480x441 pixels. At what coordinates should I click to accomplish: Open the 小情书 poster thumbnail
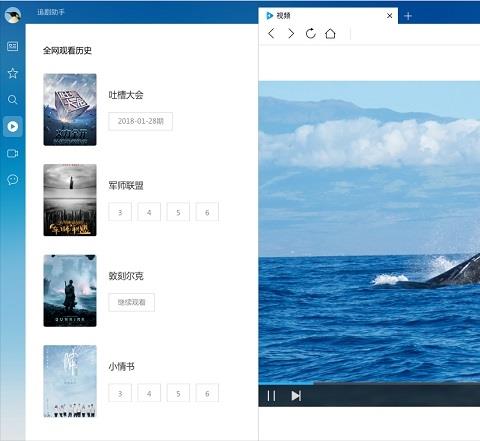(x=70, y=381)
